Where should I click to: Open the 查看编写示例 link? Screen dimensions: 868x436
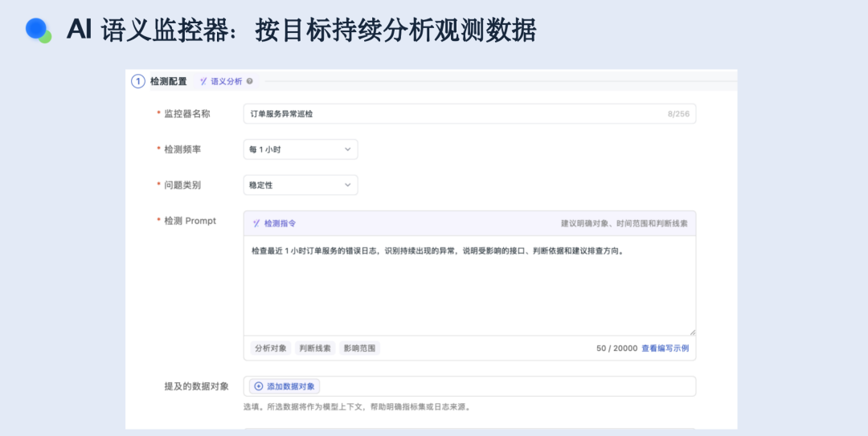665,348
